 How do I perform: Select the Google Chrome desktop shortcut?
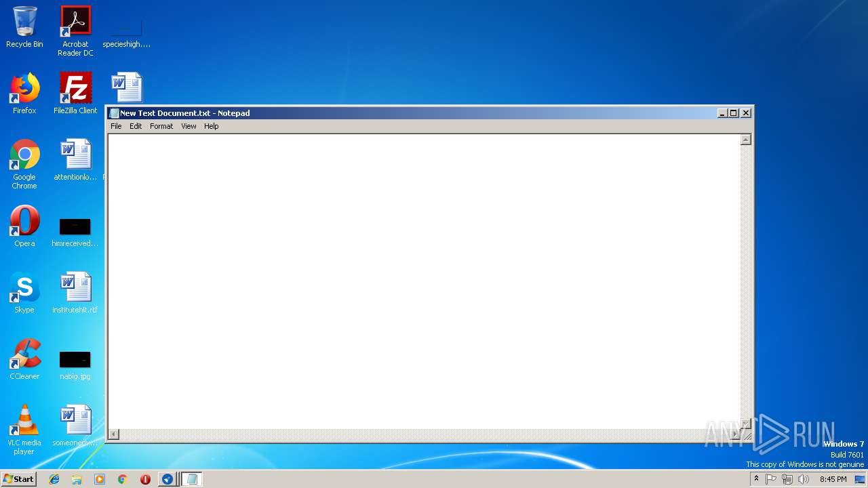tap(24, 164)
